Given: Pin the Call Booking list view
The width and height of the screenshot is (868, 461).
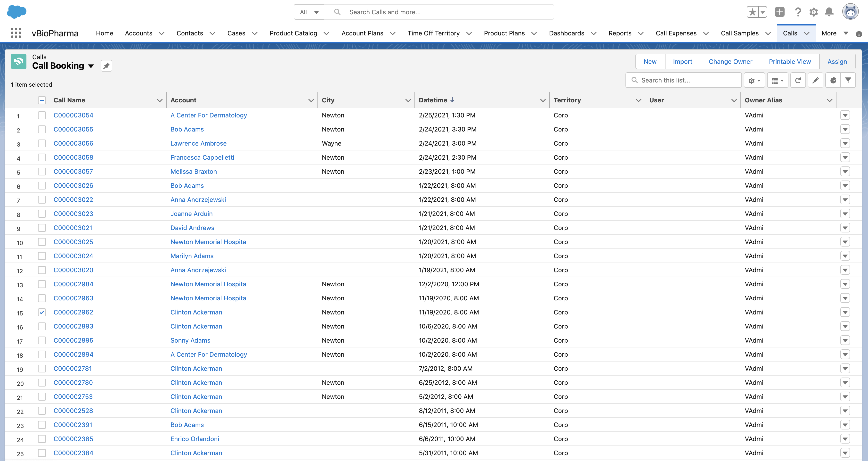Looking at the screenshot, I should [x=106, y=66].
